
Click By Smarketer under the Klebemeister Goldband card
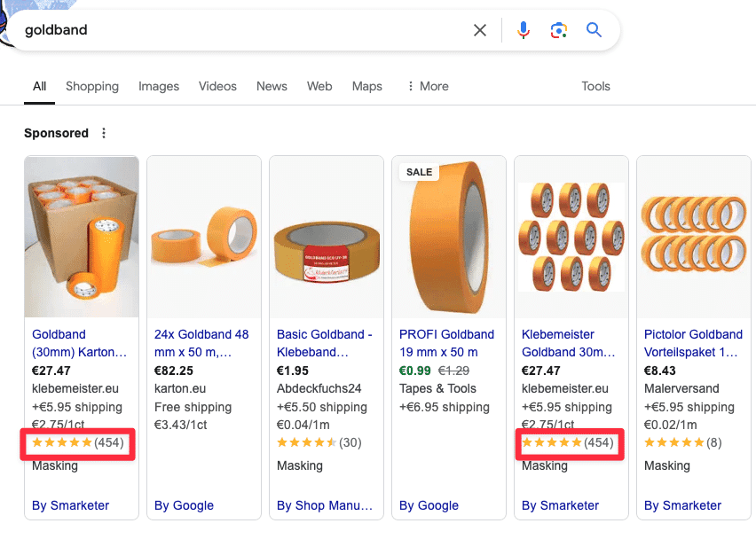560,505
